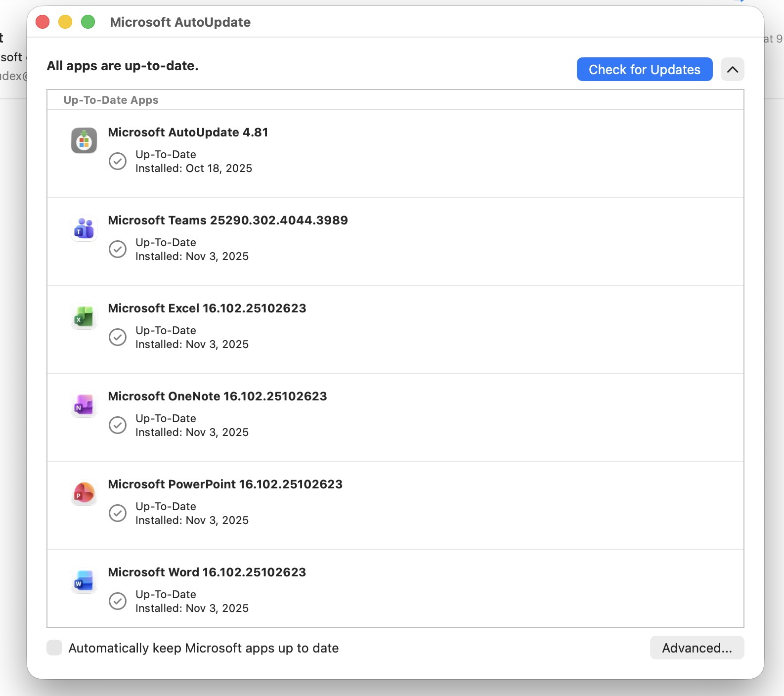Click the checkmark icon under Microsoft OneNote

click(118, 425)
